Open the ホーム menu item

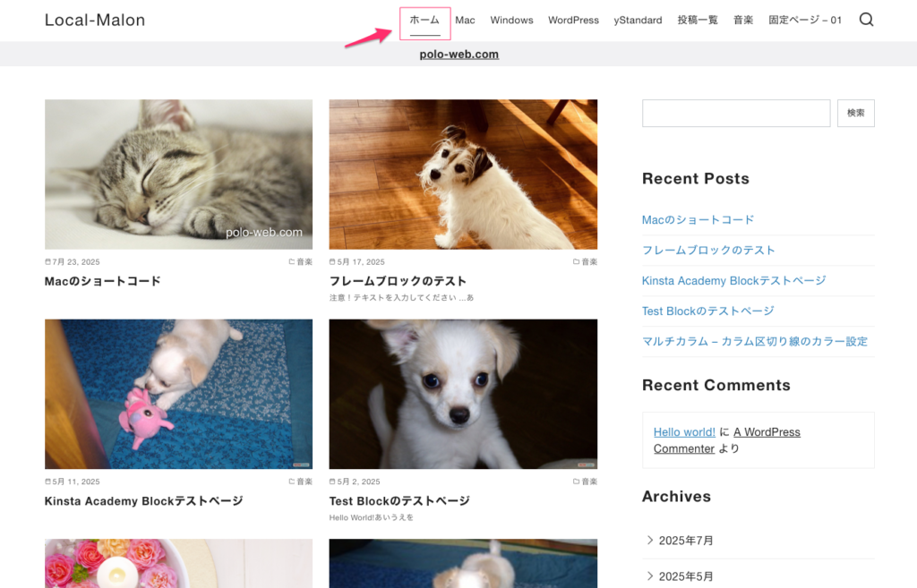tap(424, 20)
